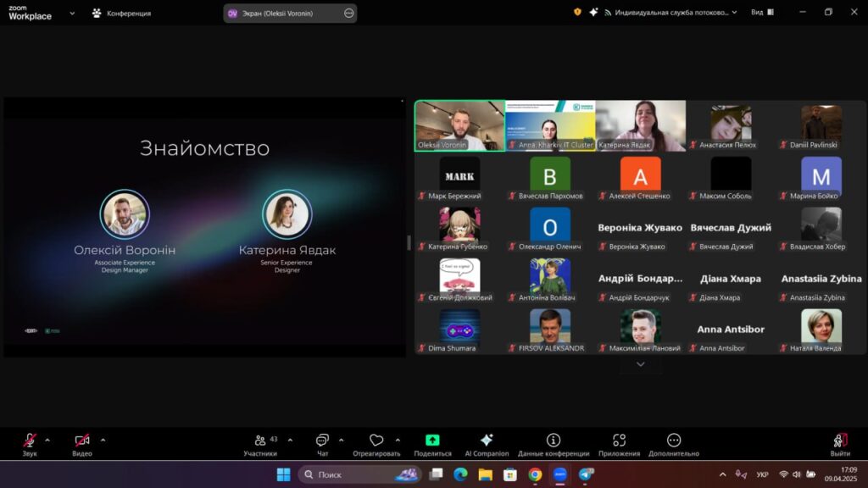Expand audio options arrow beside Звук
The width and height of the screenshot is (868, 488).
click(x=47, y=441)
